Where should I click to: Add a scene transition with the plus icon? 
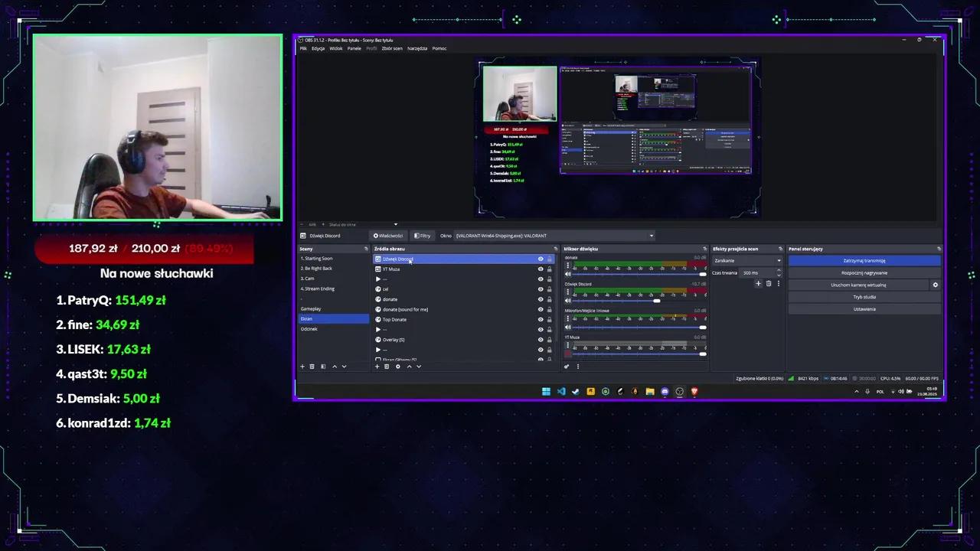759,284
